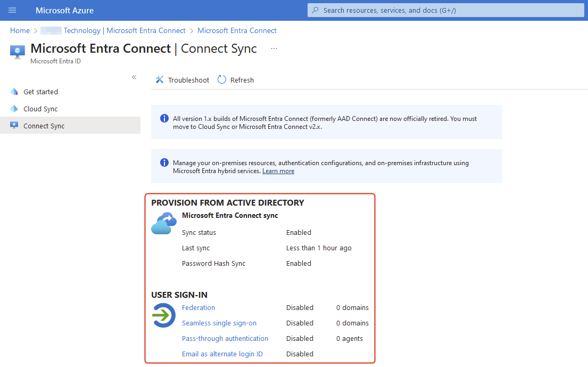Select Connect Sync in the sidebar
The height and width of the screenshot is (367, 588).
point(44,126)
